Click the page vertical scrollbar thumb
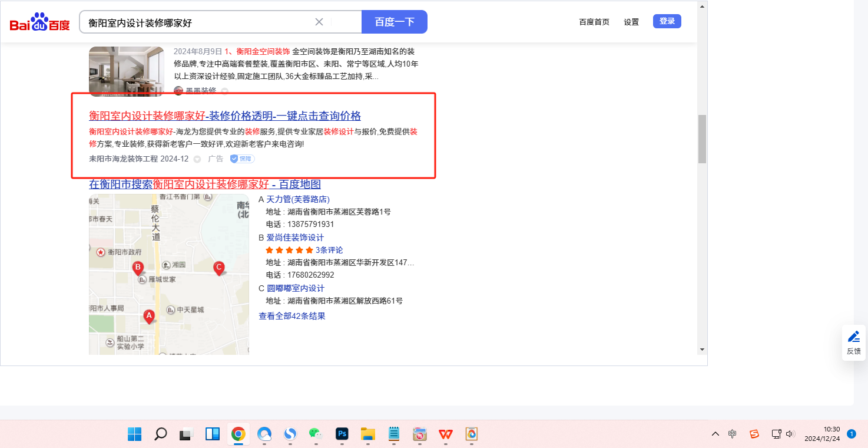Image resolution: width=868 pixels, height=448 pixels. 701,139
